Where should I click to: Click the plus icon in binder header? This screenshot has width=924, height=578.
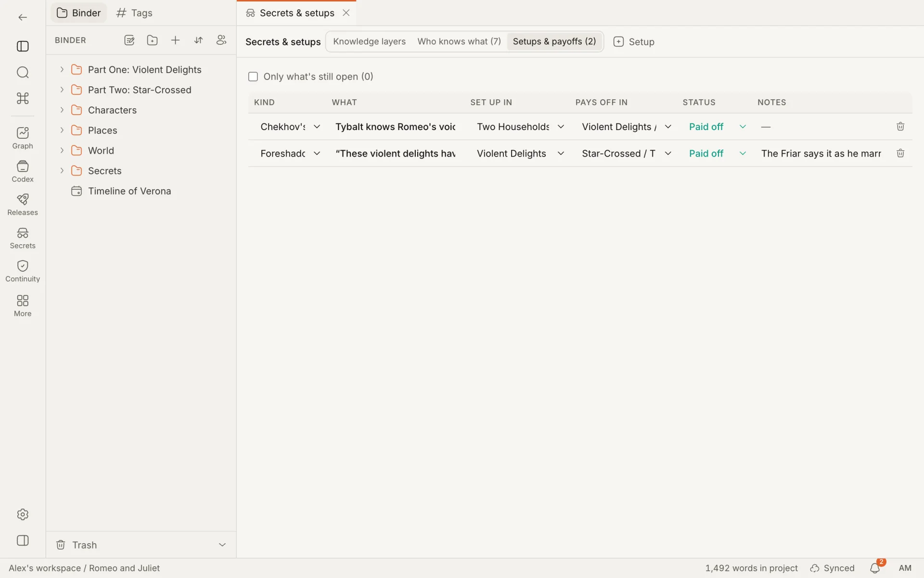coord(176,40)
